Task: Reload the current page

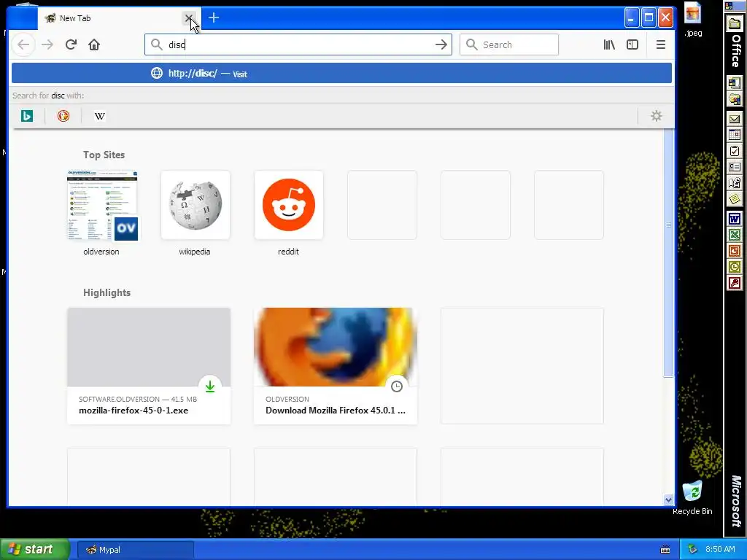Action: coord(71,44)
